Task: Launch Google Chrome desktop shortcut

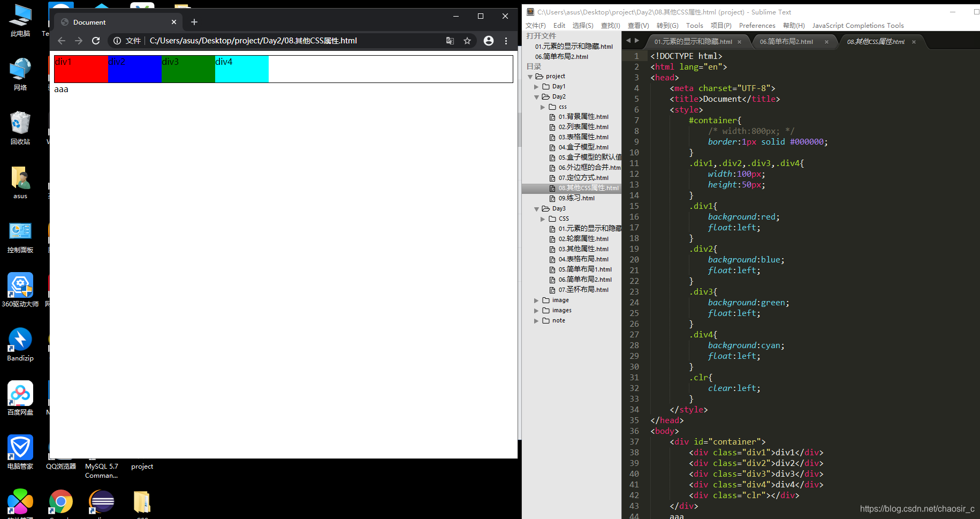Action: (x=61, y=502)
